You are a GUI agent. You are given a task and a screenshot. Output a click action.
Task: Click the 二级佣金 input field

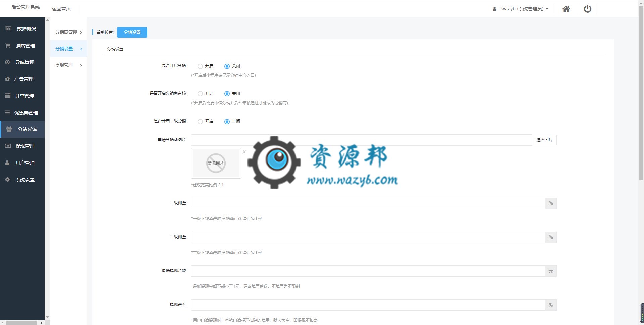coord(368,237)
